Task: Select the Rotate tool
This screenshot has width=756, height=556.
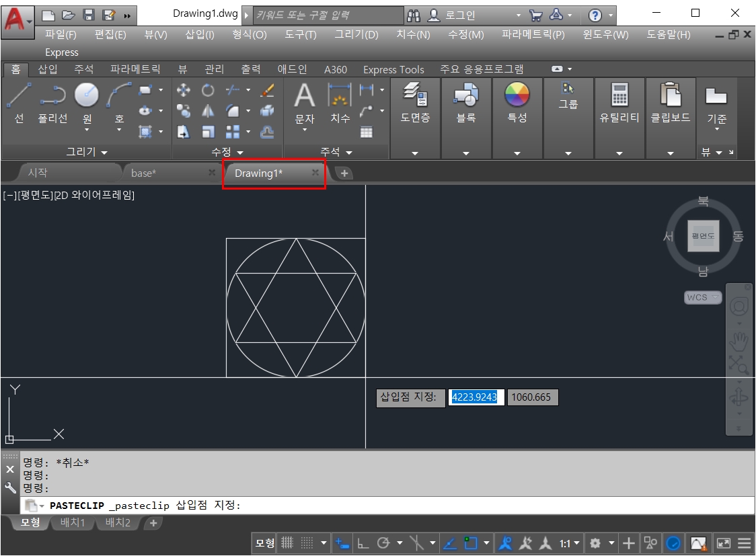Action: pyautogui.click(x=208, y=90)
